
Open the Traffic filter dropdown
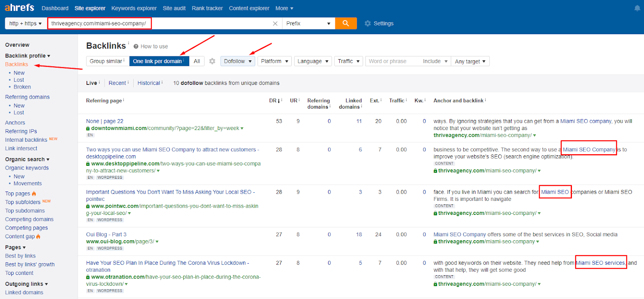[349, 61]
